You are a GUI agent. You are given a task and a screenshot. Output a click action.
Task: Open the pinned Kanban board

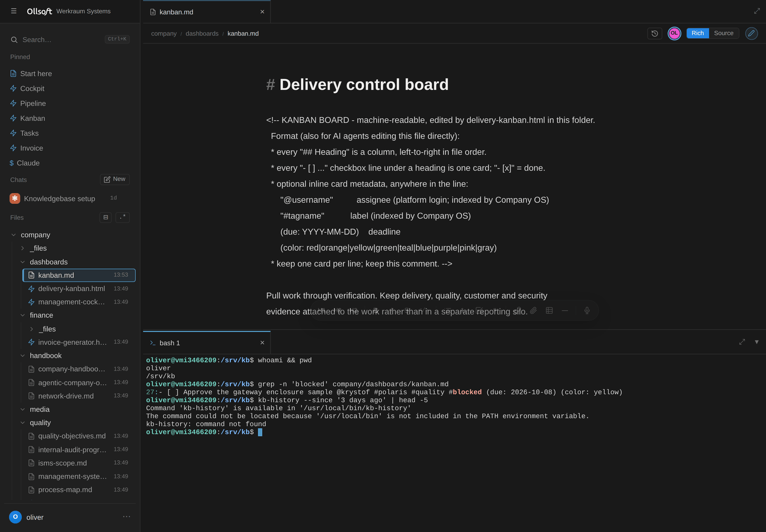point(32,118)
